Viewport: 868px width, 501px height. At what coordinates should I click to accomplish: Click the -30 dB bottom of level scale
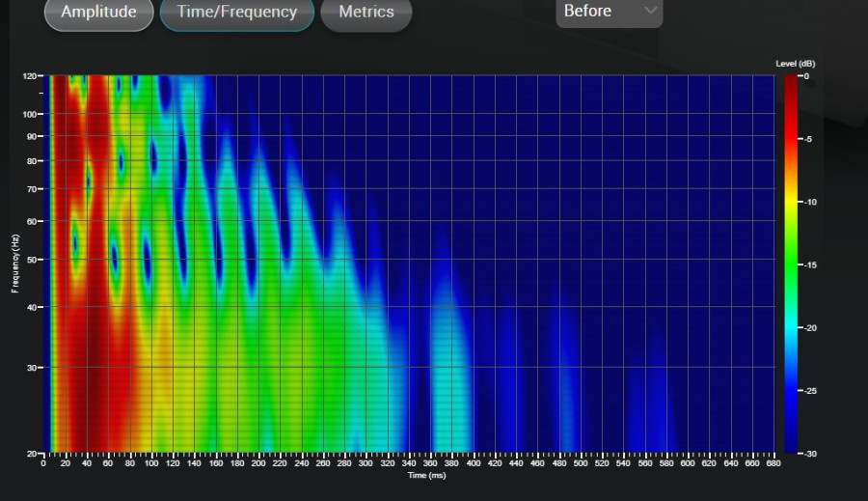(x=810, y=454)
